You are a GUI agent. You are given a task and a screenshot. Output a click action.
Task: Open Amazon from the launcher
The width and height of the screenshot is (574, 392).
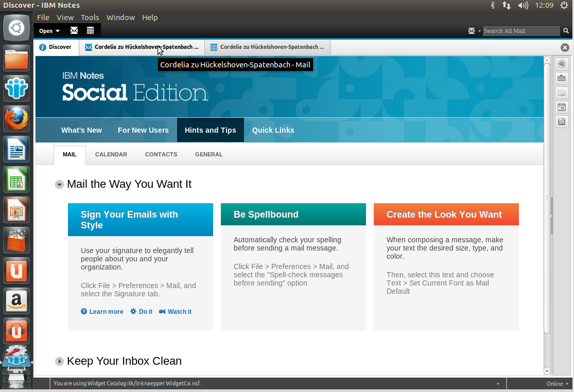(16, 301)
